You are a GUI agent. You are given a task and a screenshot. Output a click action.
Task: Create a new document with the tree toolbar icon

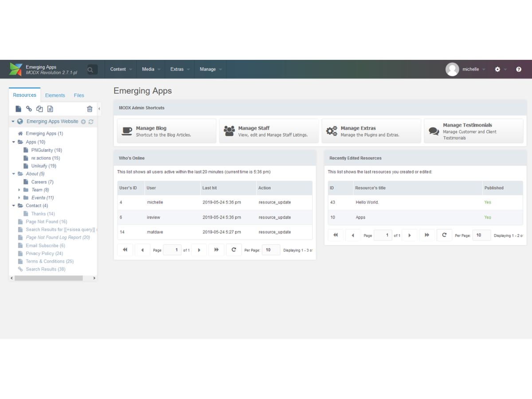(18, 109)
